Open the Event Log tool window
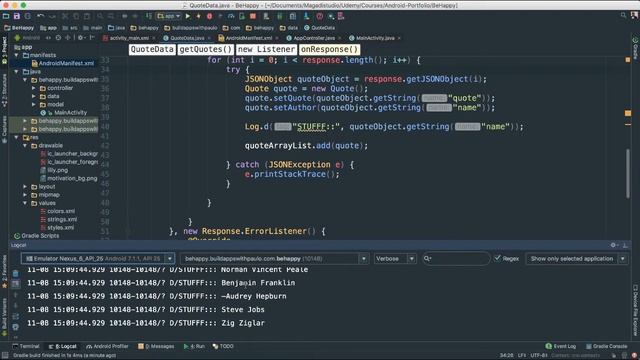Image resolution: width=640 pixels, height=360 pixels. pos(560,346)
